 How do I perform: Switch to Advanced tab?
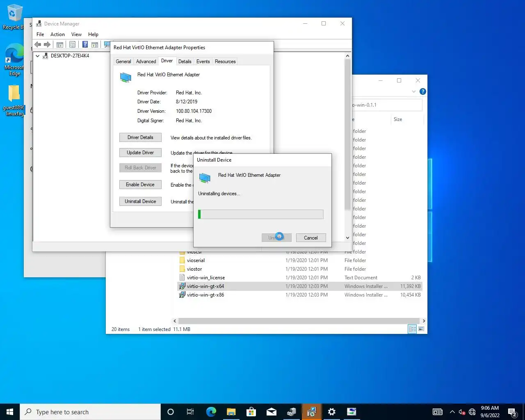pos(146,62)
